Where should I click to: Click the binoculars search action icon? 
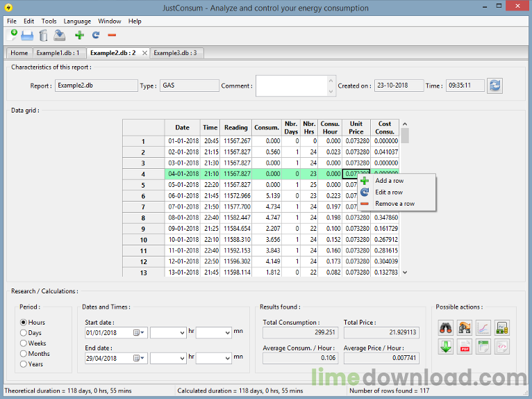pyautogui.click(x=446, y=327)
